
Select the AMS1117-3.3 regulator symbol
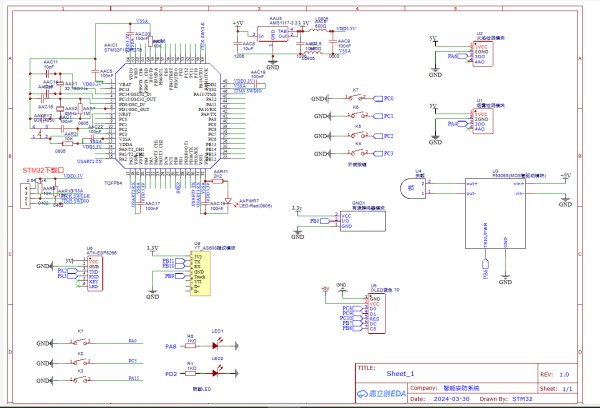click(272, 34)
